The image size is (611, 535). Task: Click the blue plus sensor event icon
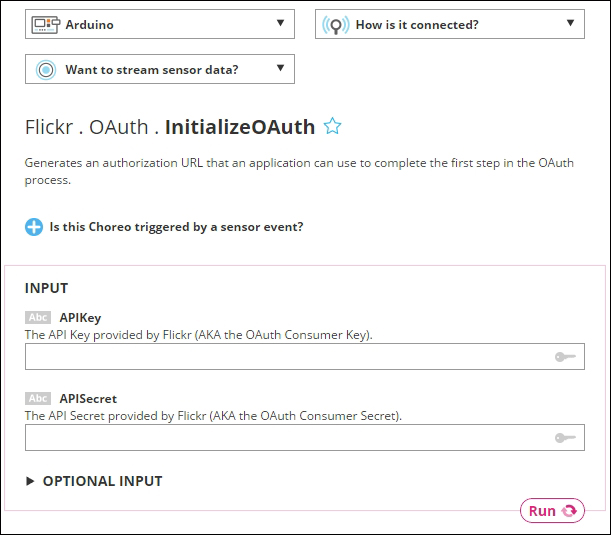34,227
